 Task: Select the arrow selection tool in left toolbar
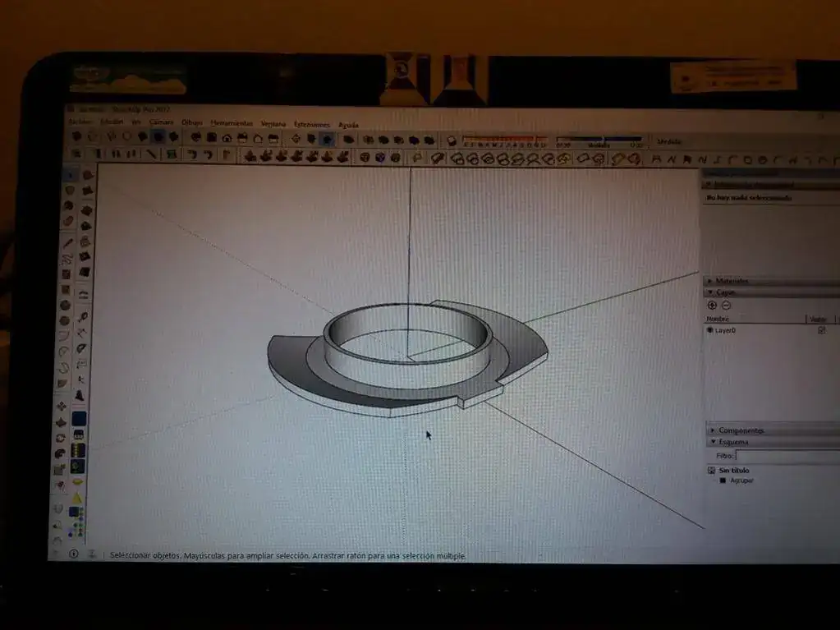click(71, 175)
